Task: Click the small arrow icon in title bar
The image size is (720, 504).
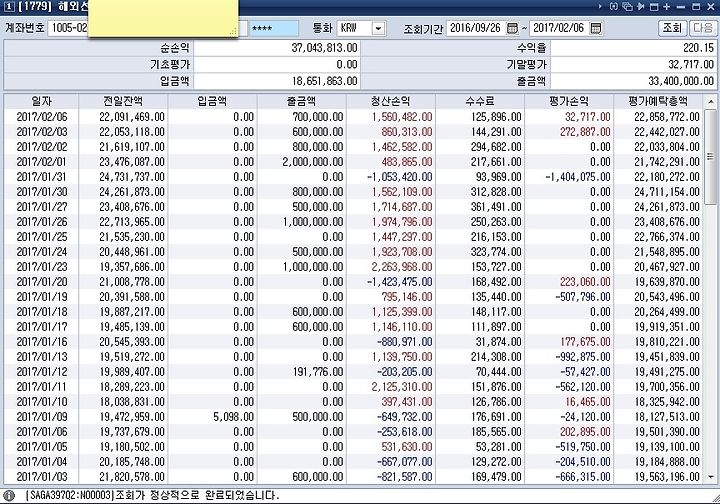Action: pyautogui.click(x=600, y=6)
